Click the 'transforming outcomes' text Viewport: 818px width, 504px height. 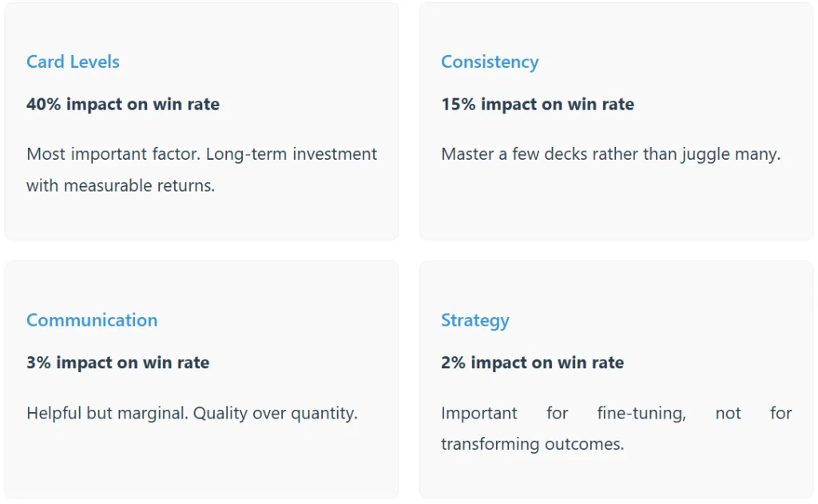point(532,444)
